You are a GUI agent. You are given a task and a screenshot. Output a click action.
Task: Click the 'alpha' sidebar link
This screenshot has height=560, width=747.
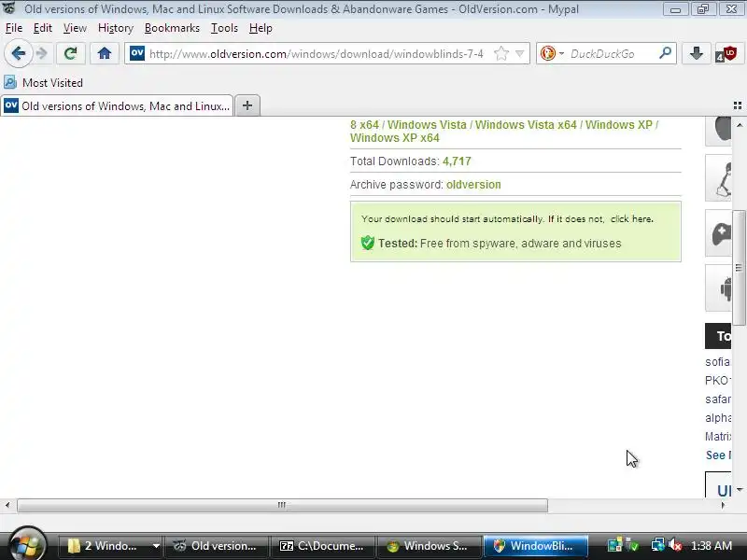pyautogui.click(x=718, y=417)
